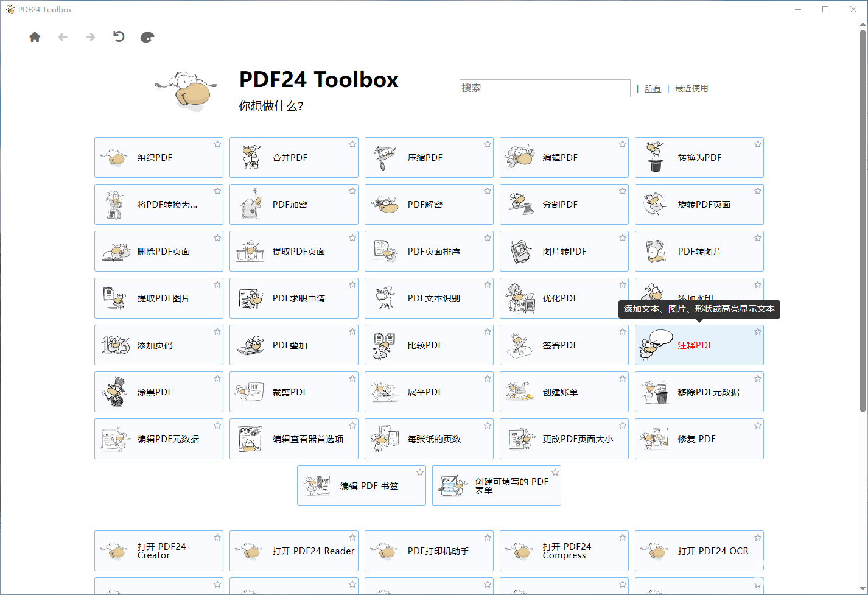Click the forward navigation arrow
Viewport: 868px width, 595px height.
(90, 37)
